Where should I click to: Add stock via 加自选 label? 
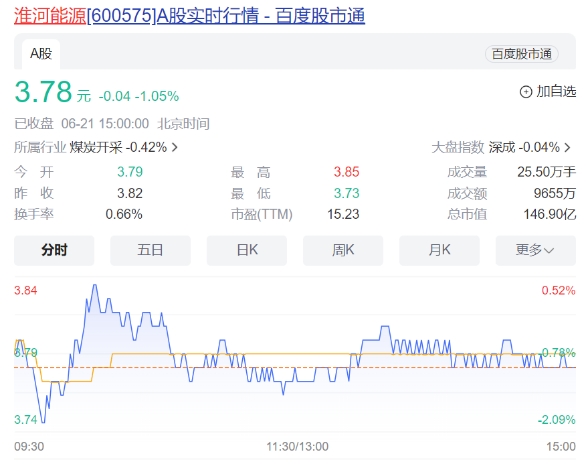click(556, 91)
